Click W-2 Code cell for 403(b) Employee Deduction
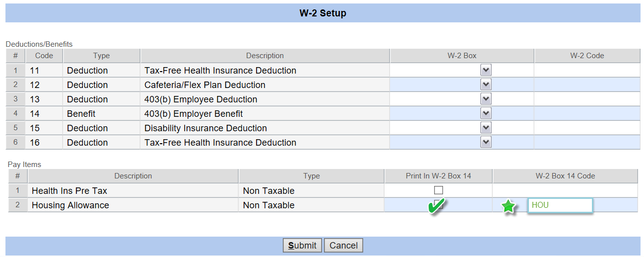 587,99
